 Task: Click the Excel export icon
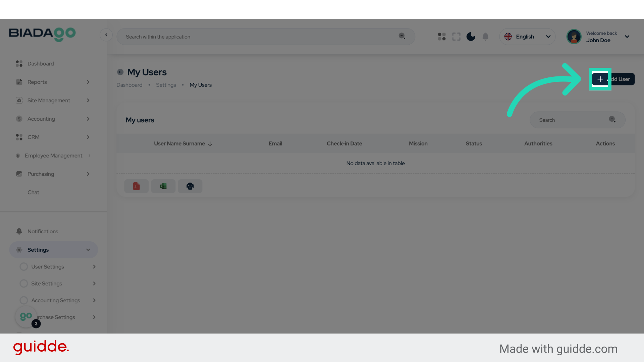(x=163, y=186)
